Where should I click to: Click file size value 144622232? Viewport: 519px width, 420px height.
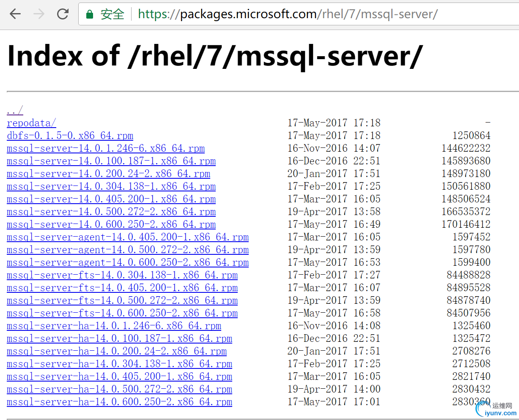(x=466, y=148)
